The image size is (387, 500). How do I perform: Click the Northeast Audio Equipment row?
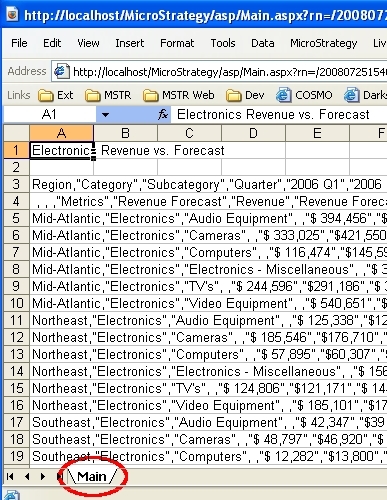click(x=209, y=320)
